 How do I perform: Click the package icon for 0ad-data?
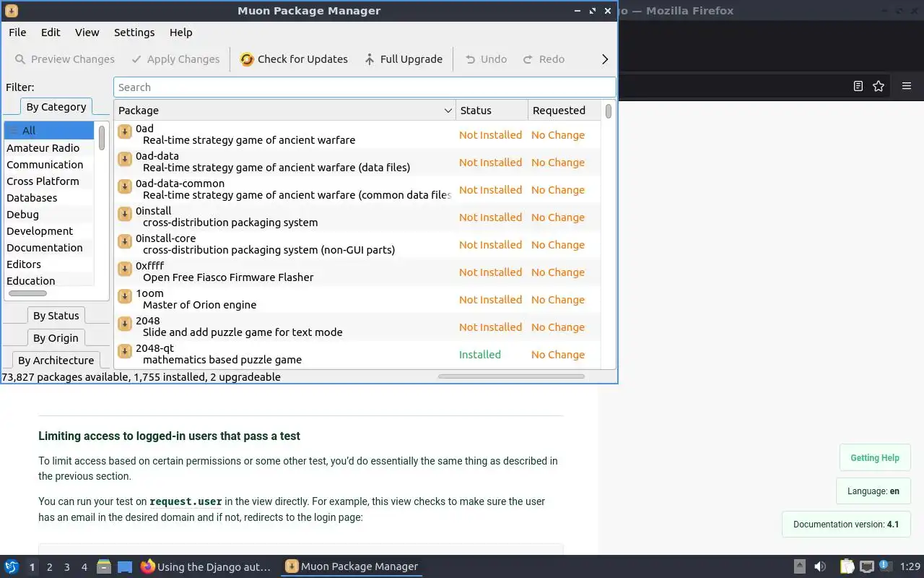coord(125,159)
